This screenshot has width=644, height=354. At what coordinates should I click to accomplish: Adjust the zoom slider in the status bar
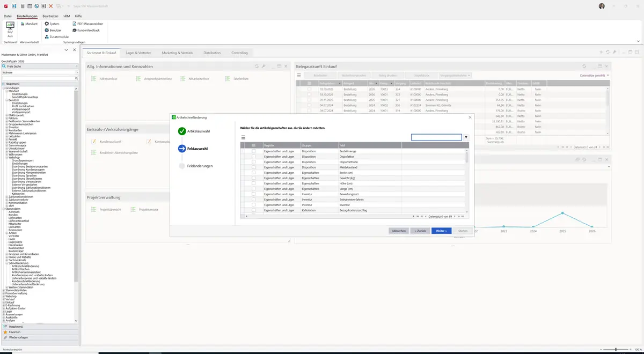(616, 349)
